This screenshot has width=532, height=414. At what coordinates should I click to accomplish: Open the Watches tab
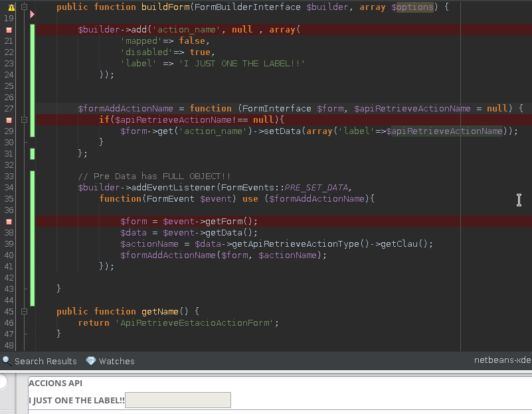point(110,361)
